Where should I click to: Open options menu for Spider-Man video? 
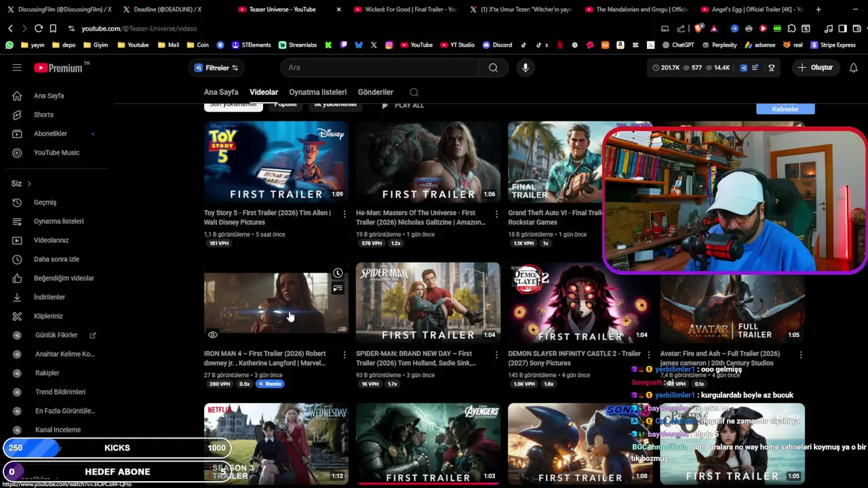pos(496,355)
